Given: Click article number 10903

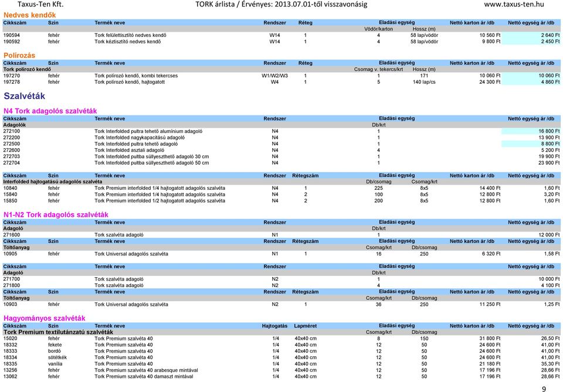Looking at the screenshot, I should 10,305.
